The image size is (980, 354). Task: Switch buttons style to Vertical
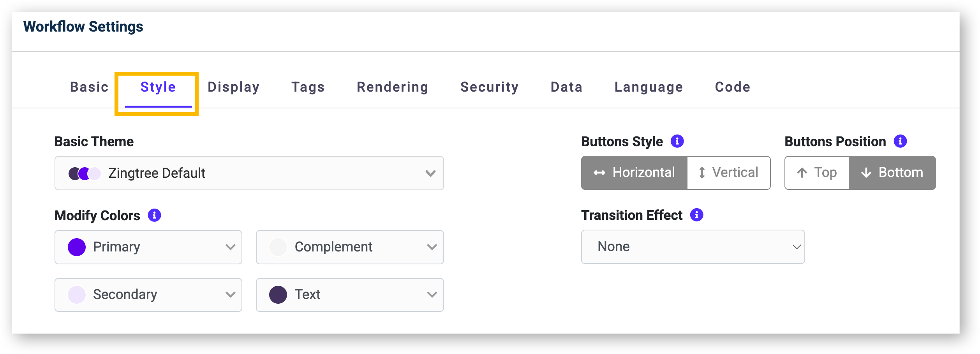click(x=728, y=172)
